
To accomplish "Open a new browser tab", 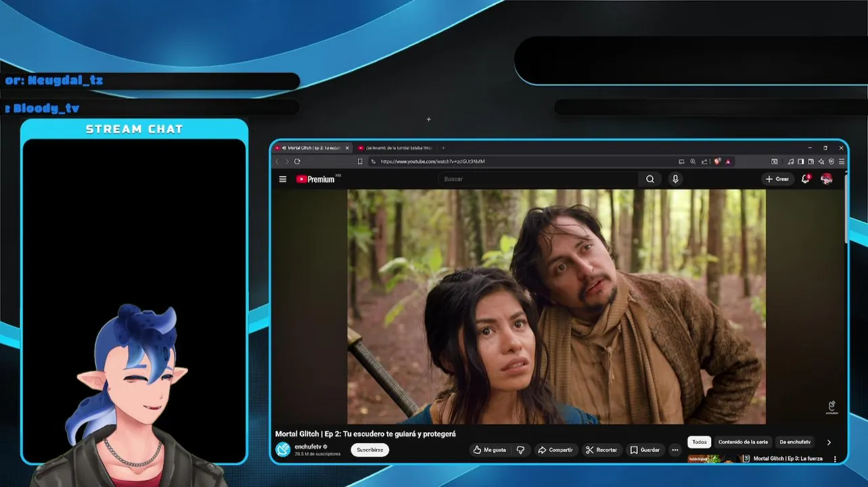I will pos(444,147).
